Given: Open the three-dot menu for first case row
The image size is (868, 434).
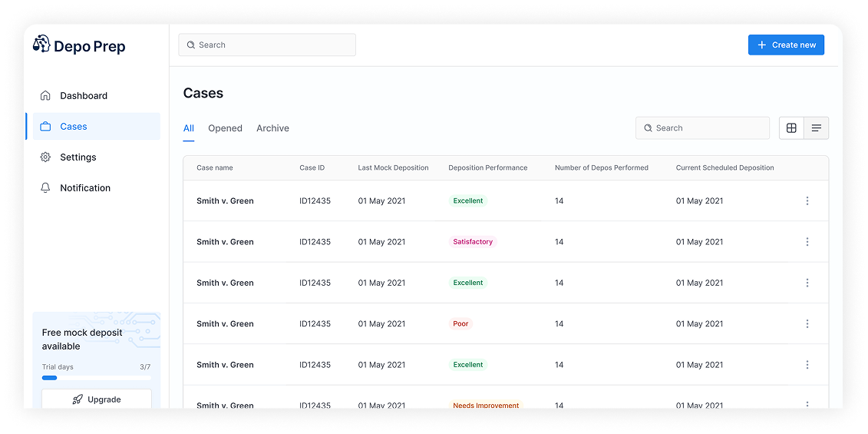Looking at the screenshot, I should click(807, 201).
